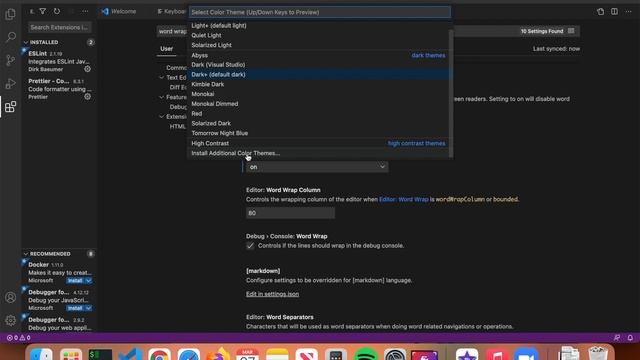Open the Source Control view
Image resolution: width=640 pixels, height=360 pixels.
click(x=11, y=60)
